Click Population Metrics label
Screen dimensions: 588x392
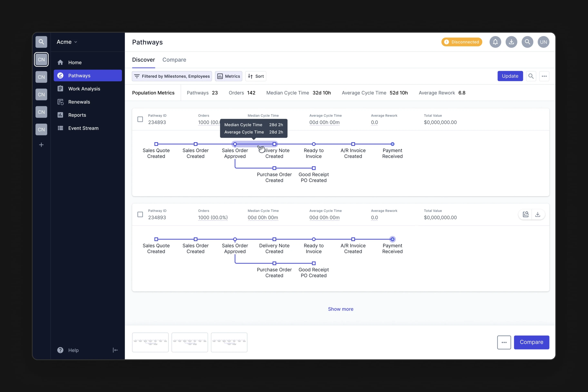click(153, 93)
